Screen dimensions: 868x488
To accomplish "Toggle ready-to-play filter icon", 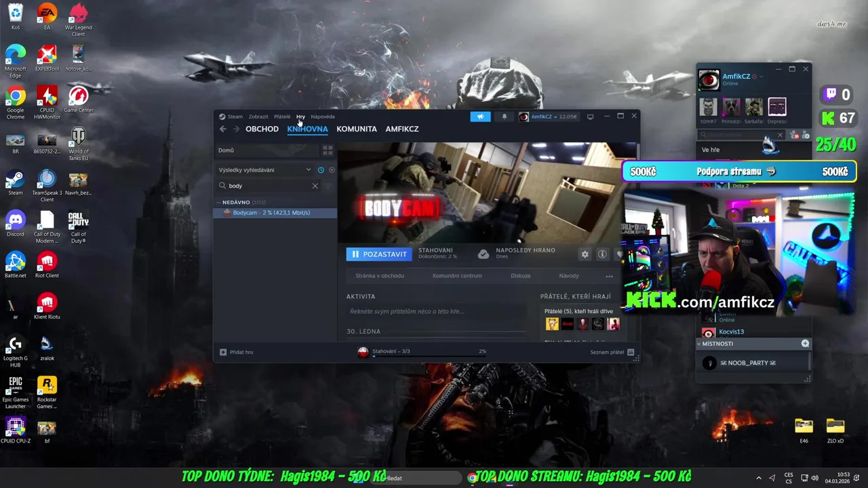I will 331,170.
